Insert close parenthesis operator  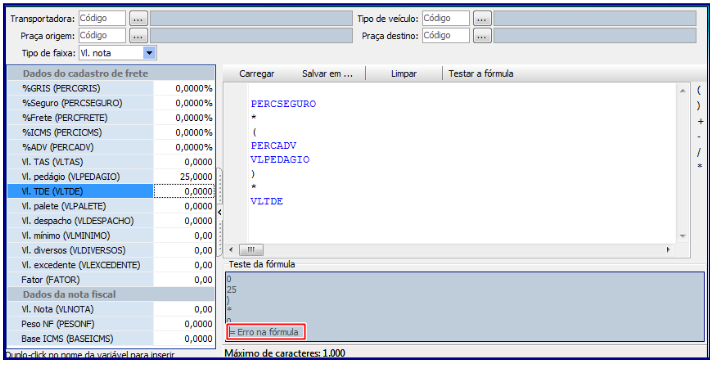tap(700, 106)
